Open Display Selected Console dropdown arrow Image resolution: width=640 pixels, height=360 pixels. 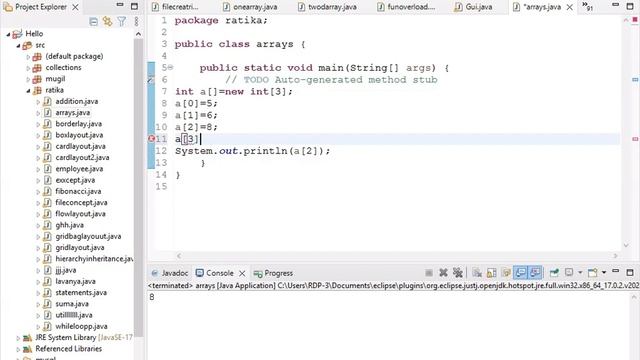point(580,273)
